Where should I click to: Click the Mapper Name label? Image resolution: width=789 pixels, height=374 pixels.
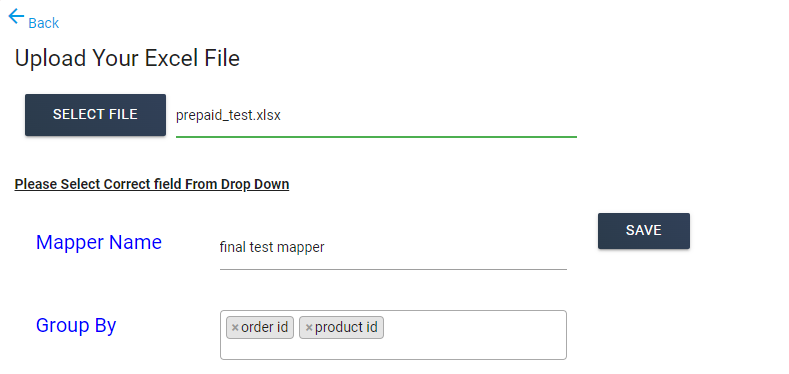pyautogui.click(x=99, y=243)
